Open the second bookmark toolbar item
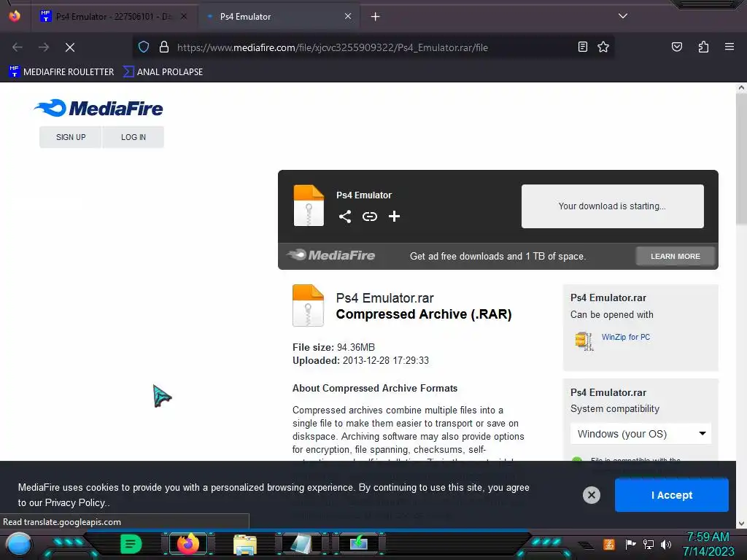The width and height of the screenshot is (747, 560). click(x=163, y=72)
